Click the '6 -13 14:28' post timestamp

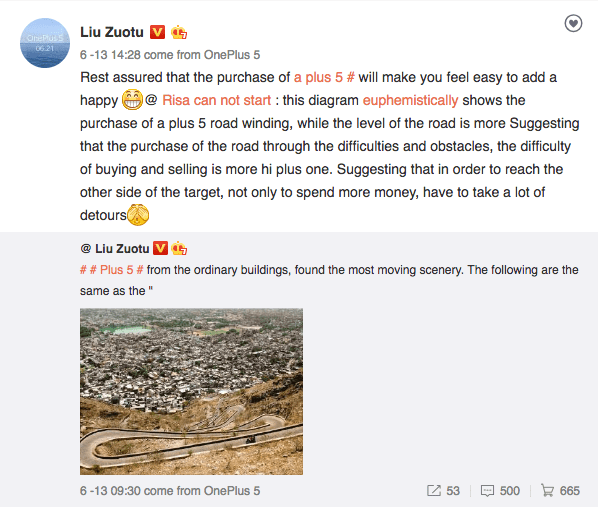110,55
